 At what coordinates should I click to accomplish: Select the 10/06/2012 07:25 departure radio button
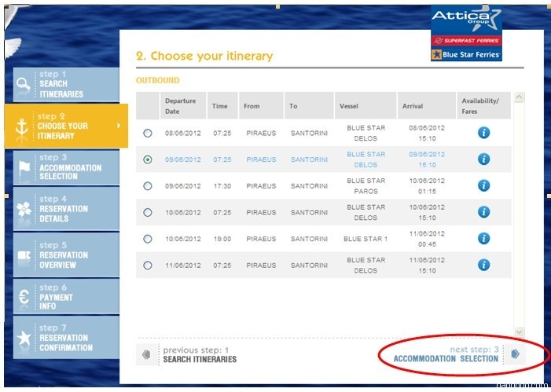pos(148,213)
